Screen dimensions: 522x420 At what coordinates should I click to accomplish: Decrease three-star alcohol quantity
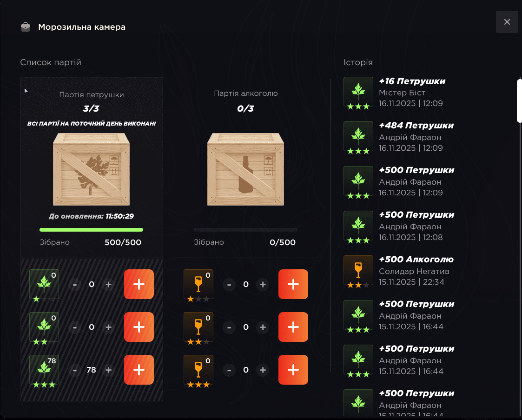229,370
